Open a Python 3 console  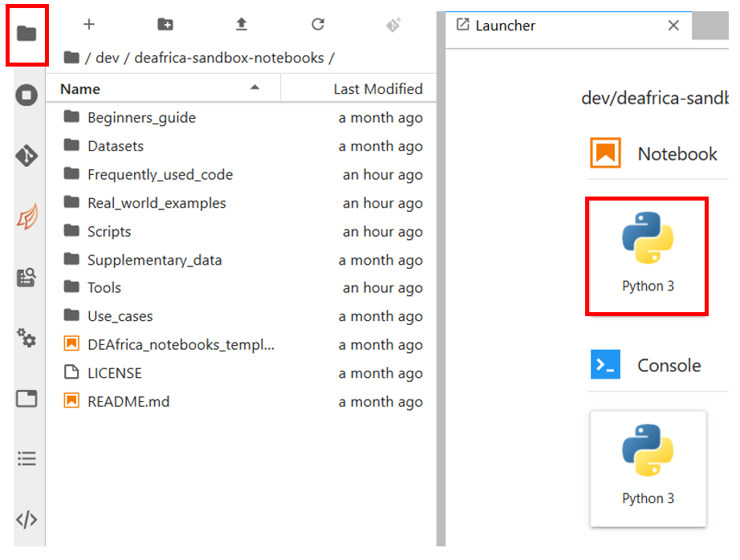(x=647, y=467)
